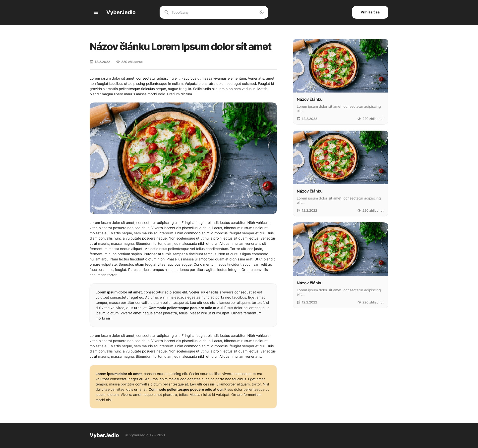Screen dimensions: 478x448
Task: Click the eye views icon under article title
Action: (118, 62)
